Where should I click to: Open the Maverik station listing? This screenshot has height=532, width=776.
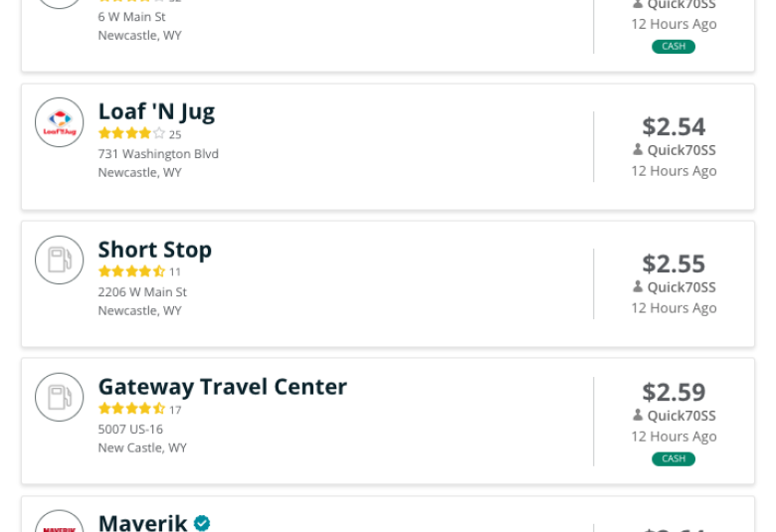pos(142,523)
